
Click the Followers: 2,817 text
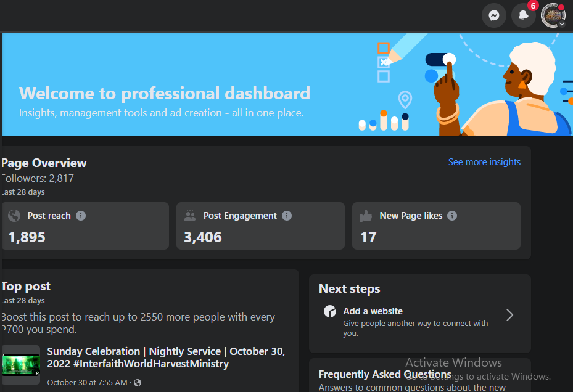38,178
